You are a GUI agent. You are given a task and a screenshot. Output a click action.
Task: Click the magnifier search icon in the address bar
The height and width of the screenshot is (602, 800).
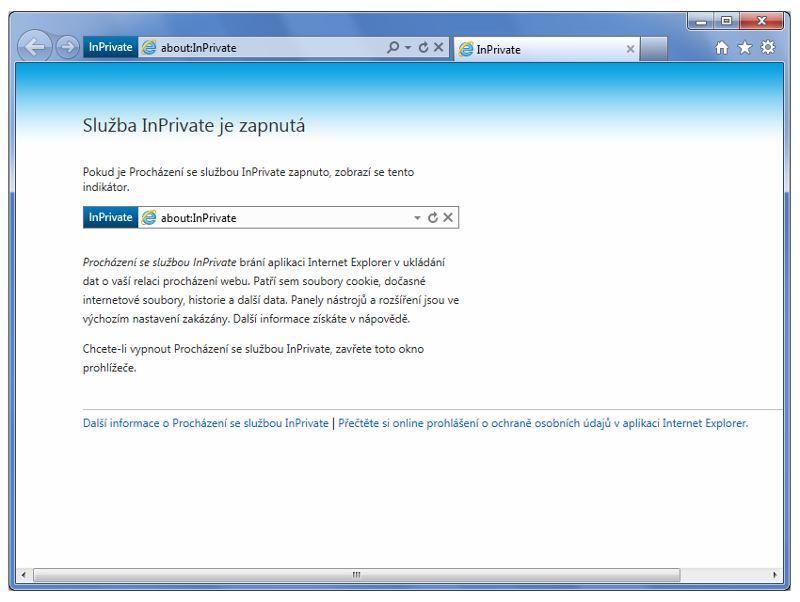pyautogui.click(x=393, y=47)
